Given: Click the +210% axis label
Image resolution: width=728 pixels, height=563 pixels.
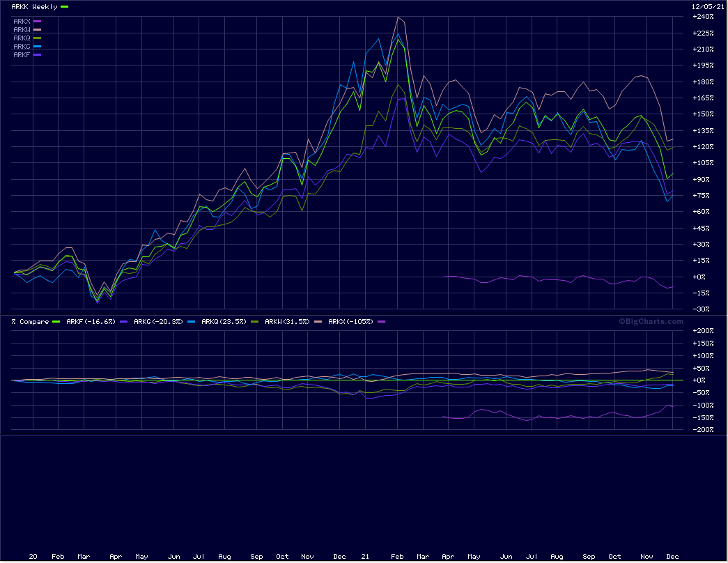Looking at the screenshot, I should click(x=703, y=49).
